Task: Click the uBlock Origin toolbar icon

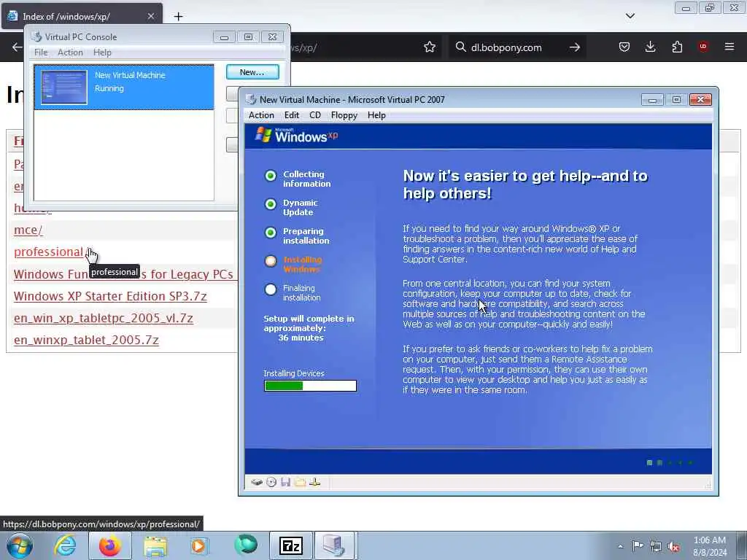Action: coord(703,47)
